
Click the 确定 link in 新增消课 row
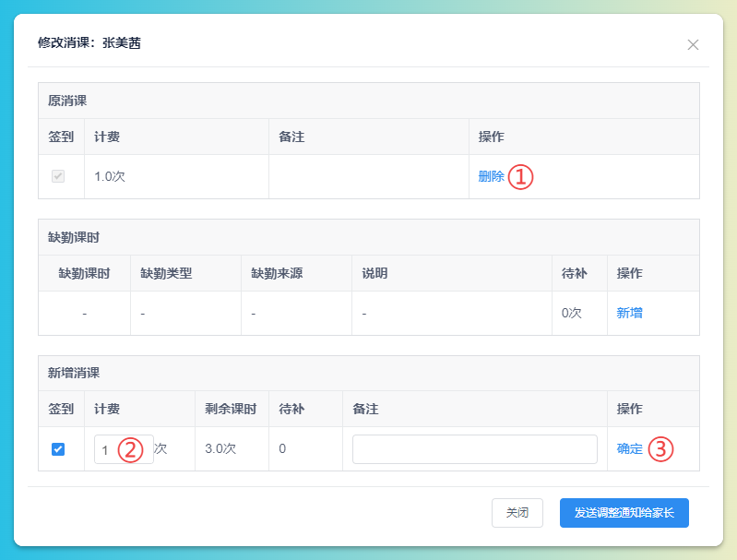(x=629, y=448)
